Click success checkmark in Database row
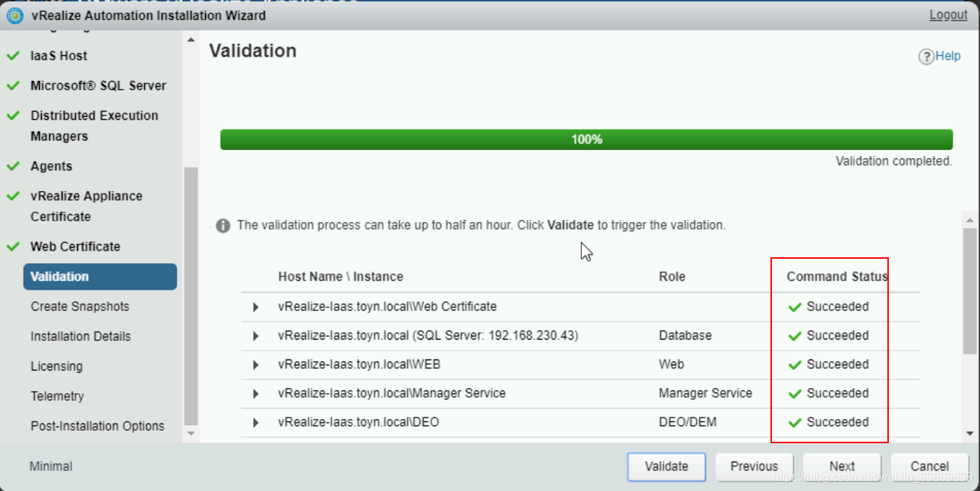Image resolution: width=980 pixels, height=491 pixels. pyautogui.click(x=795, y=336)
